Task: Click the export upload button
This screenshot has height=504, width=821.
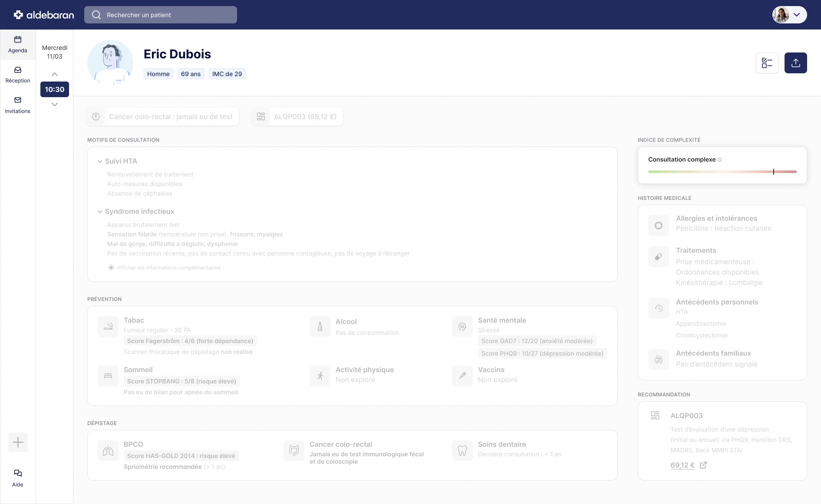Action: [796, 63]
